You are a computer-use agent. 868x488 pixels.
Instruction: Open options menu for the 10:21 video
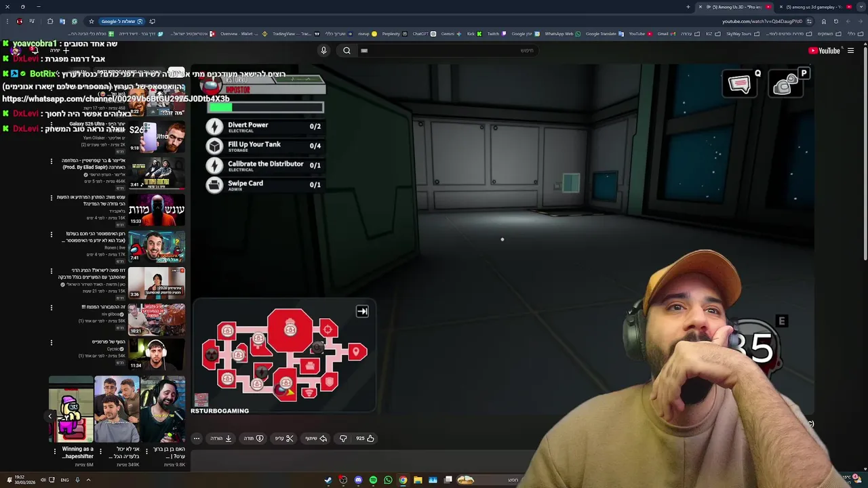51,308
